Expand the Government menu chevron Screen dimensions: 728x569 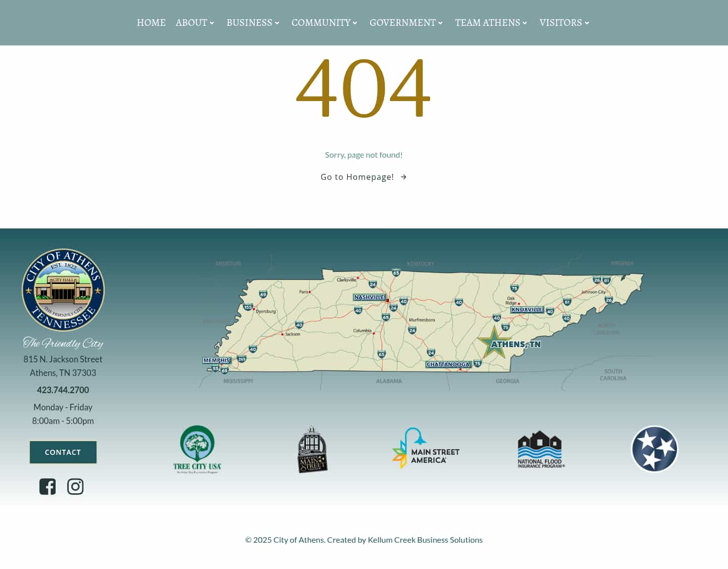coord(440,23)
